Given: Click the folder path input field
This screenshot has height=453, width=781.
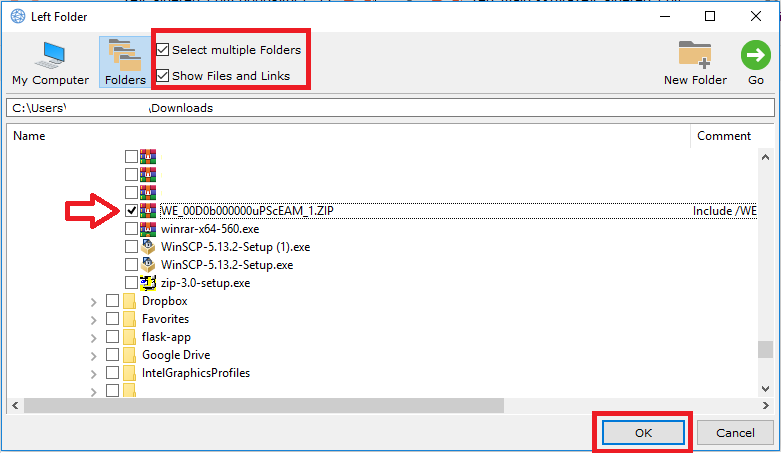Looking at the screenshot, I should [x=390, y=107].
